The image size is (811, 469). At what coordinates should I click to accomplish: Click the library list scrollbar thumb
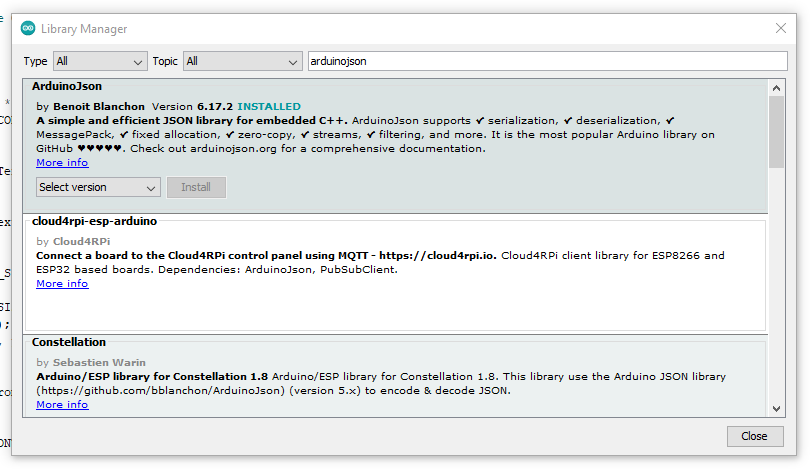pos(776,132)
